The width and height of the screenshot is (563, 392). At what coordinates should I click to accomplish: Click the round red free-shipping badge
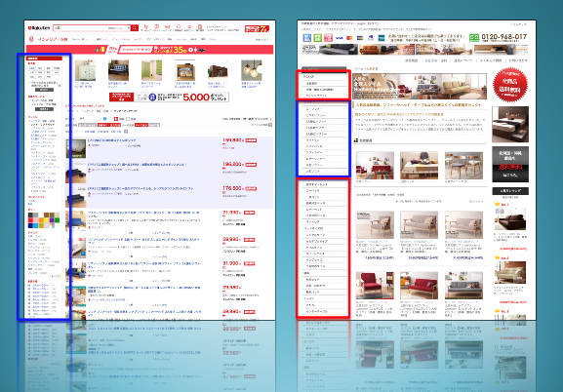[510, 85]
